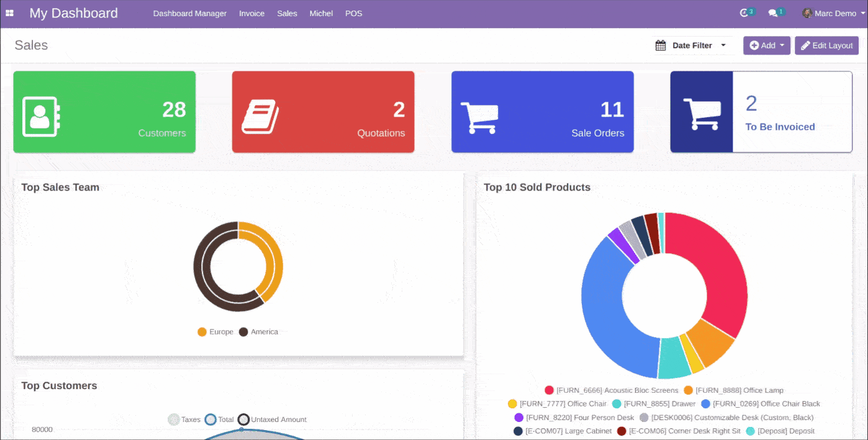
Task: Open the chat messages icon
Action: [773, 13]
